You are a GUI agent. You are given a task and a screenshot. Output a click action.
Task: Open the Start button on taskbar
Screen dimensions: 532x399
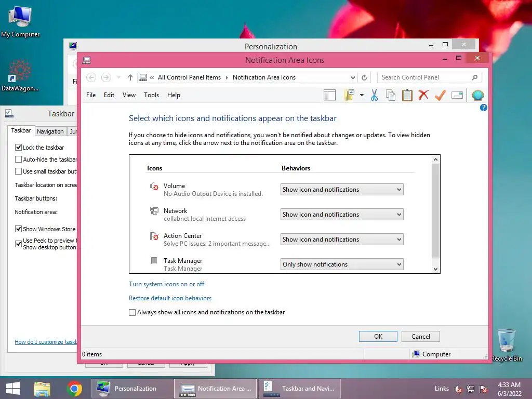click(13, 389)
